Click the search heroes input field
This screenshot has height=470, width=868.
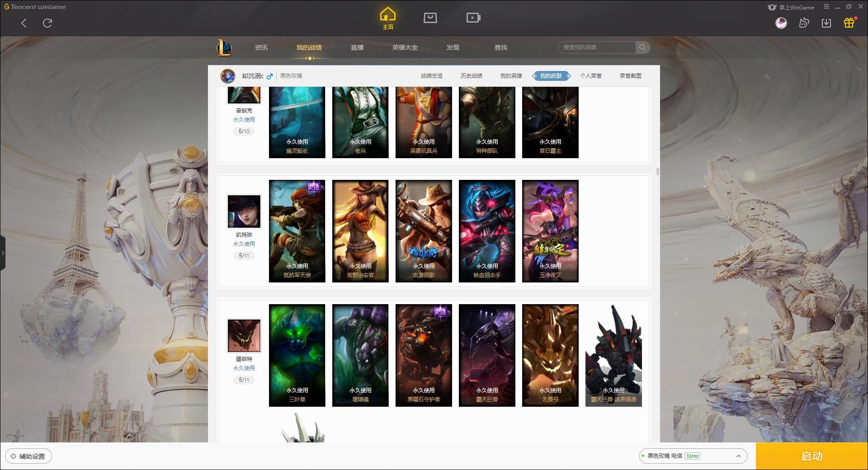[598, 47]
